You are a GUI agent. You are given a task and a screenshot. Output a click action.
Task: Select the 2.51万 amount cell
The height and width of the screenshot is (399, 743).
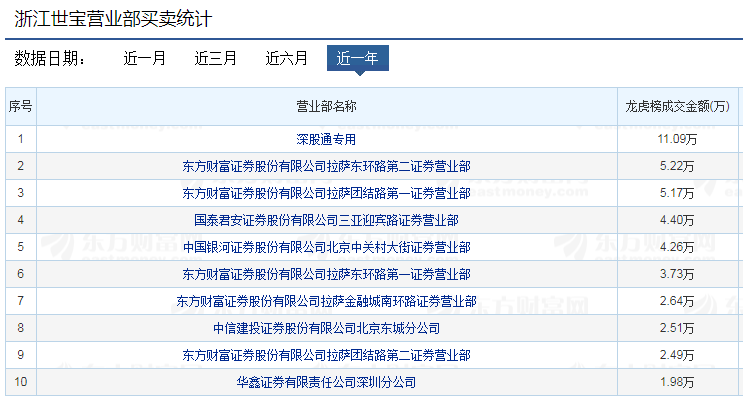pyautogui.click(x=678, y=328)
